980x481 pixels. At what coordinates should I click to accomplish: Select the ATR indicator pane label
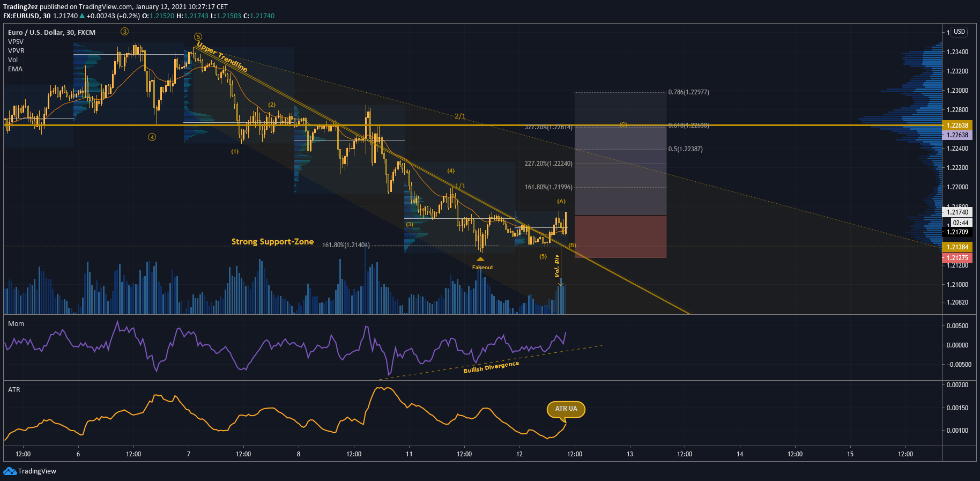(x=14, y=390)
